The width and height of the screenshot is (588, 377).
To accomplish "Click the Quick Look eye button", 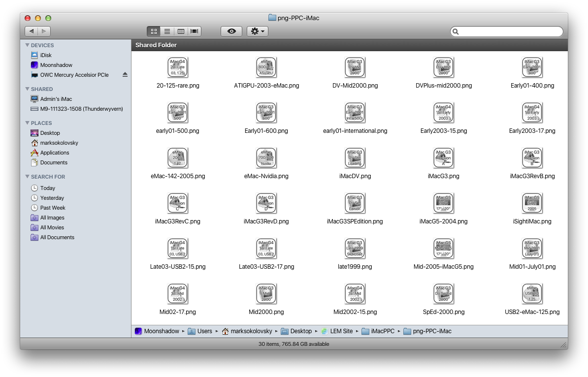I will 231,31.
